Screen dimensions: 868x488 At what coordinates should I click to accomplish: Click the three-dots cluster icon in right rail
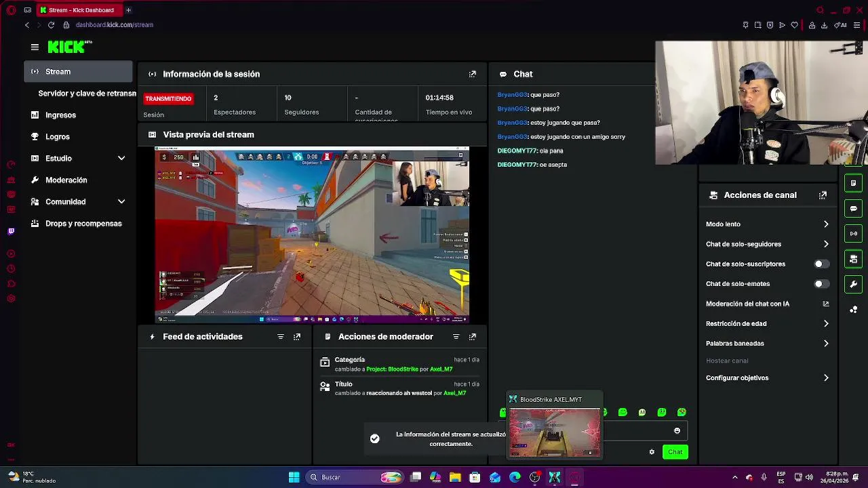pos(854,310)
